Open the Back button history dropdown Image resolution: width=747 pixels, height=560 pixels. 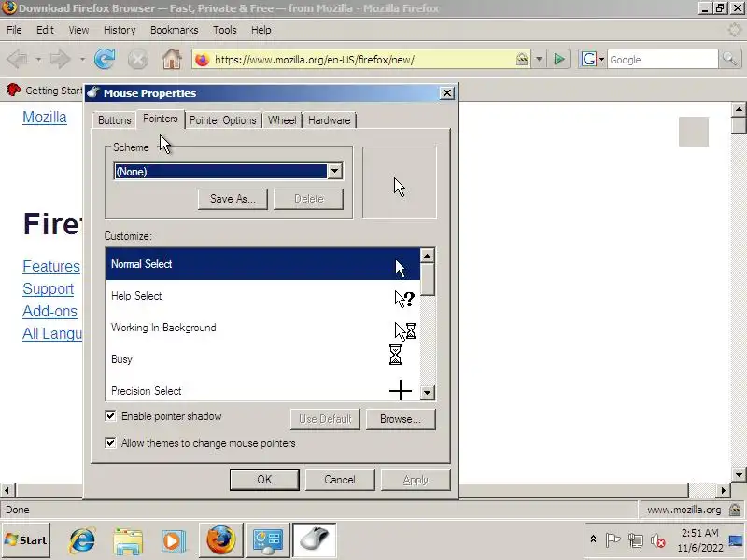coord(38,60)
